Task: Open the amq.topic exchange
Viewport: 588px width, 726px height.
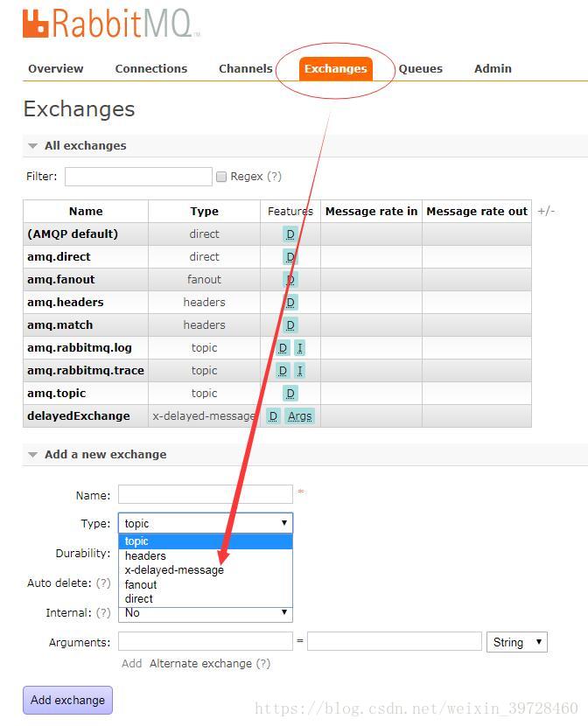Action: click(57, 393)
